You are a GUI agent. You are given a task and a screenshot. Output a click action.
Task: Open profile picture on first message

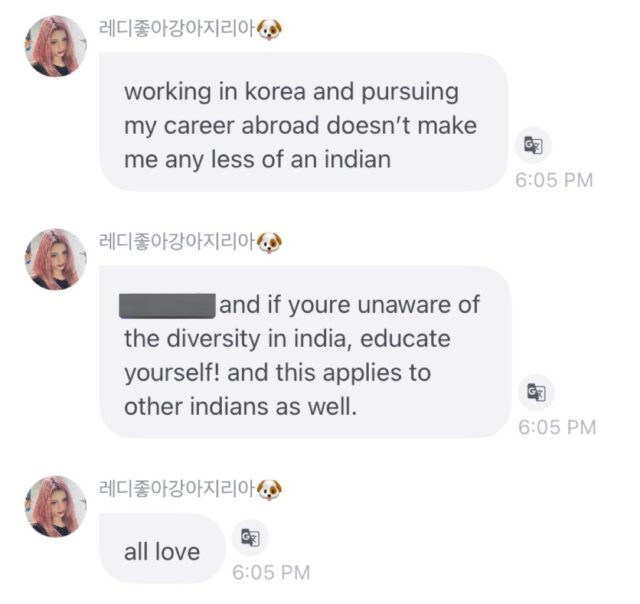pos(56,46)
